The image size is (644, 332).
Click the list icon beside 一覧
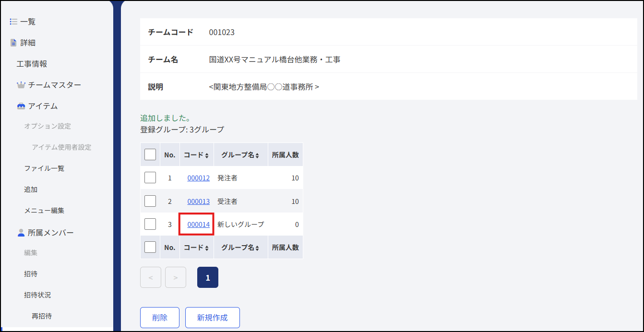[13, 22]
